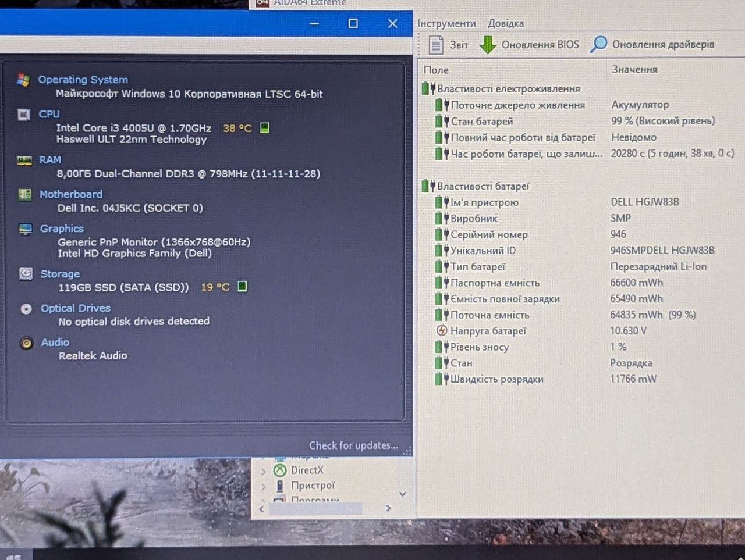Minimize the Speccy window
The width and height of the screenshot is (745, 560).
pos(314,24)
